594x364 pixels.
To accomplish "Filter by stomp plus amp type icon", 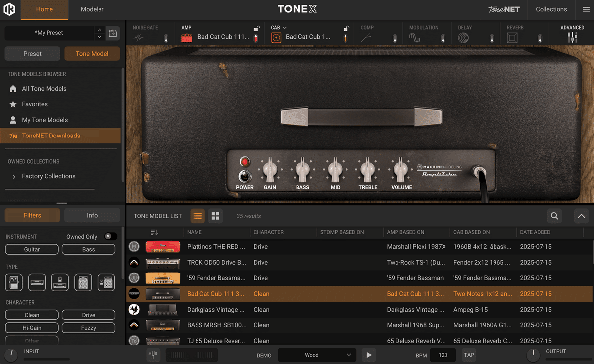I will (x=60, y=282).
